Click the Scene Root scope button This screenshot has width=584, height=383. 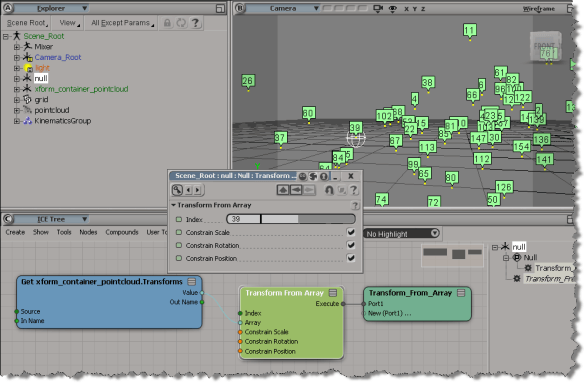pyautogui.click(x=28, y=23)
